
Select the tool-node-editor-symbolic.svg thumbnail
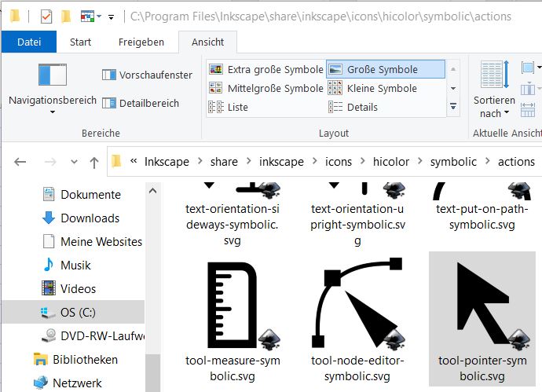pos(357,302)
